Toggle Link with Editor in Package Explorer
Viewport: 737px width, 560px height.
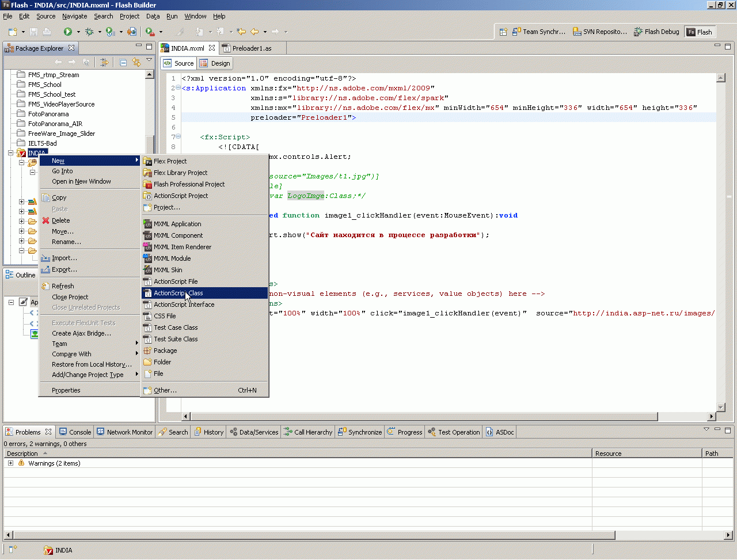136,62
